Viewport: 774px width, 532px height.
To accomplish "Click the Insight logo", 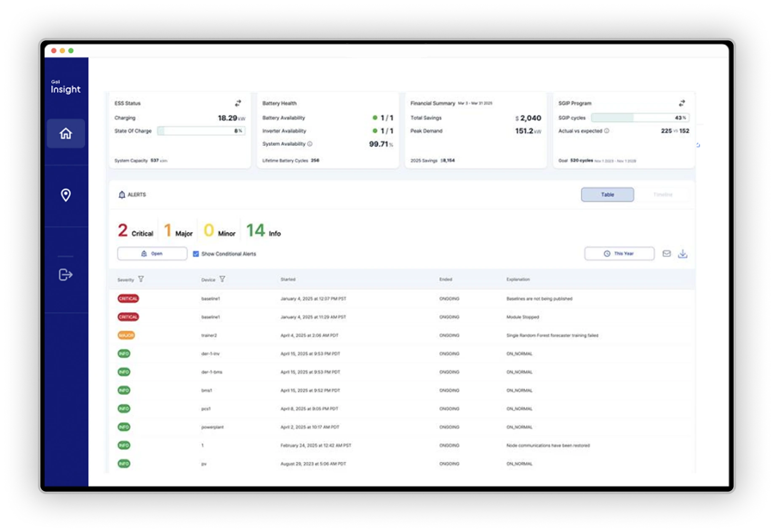I will click(66, 87).
